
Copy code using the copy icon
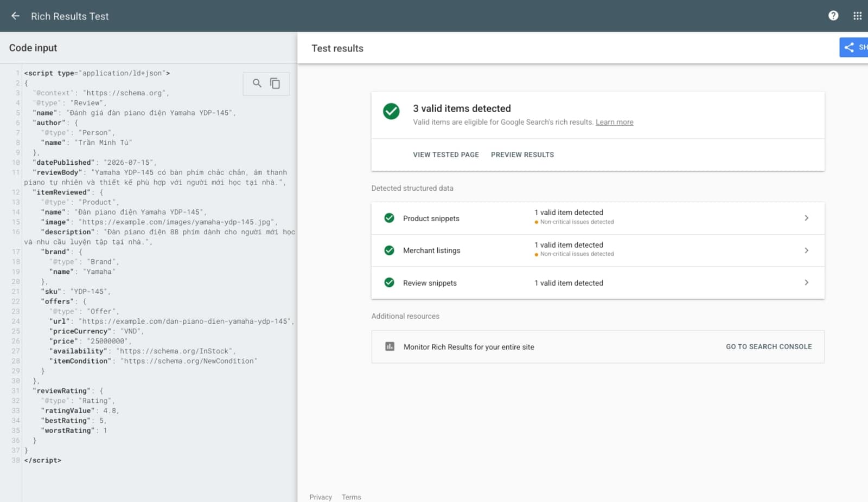275,83
